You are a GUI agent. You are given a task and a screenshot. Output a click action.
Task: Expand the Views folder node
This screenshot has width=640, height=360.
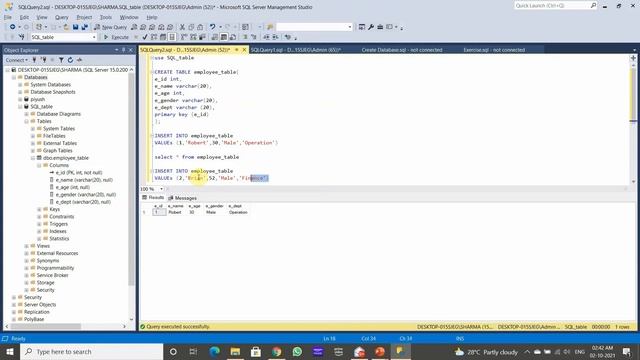click(27, 246)
